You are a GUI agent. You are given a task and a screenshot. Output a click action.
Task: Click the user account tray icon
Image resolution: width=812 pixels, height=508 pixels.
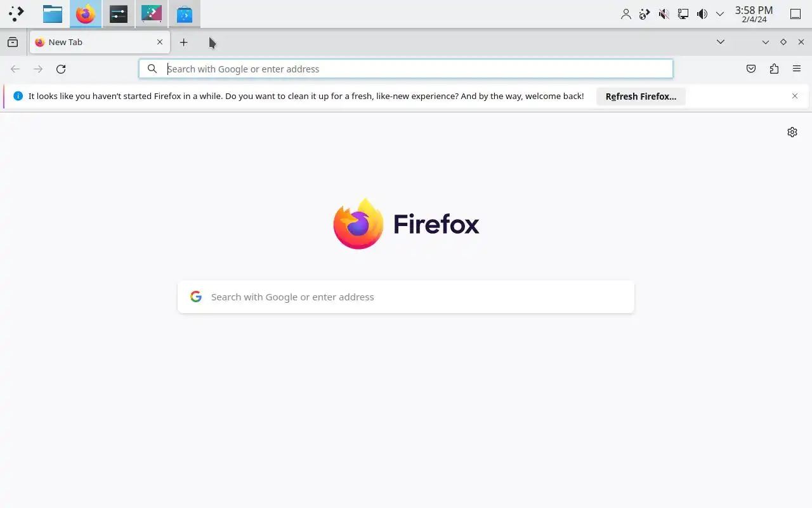626,14
